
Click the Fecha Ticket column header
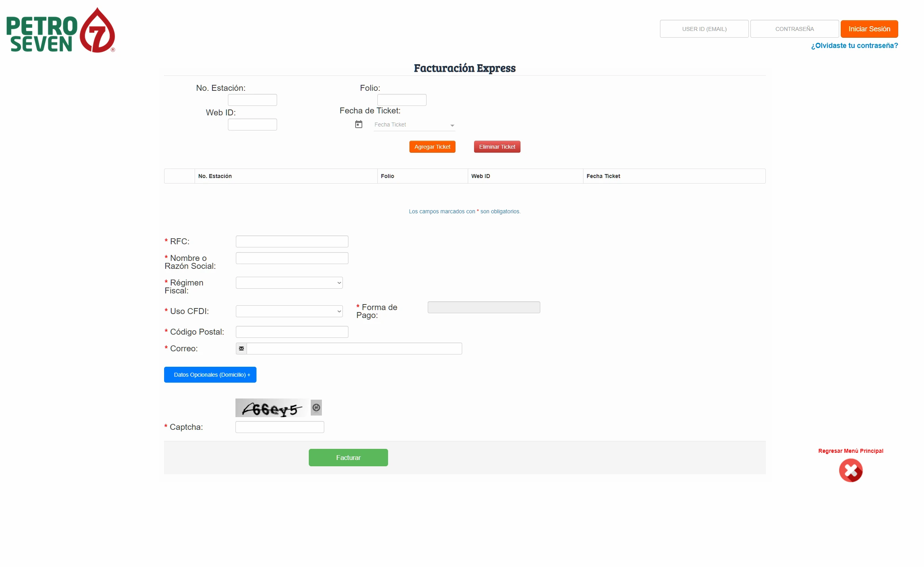pyautogui.click(x=674, y=176)
